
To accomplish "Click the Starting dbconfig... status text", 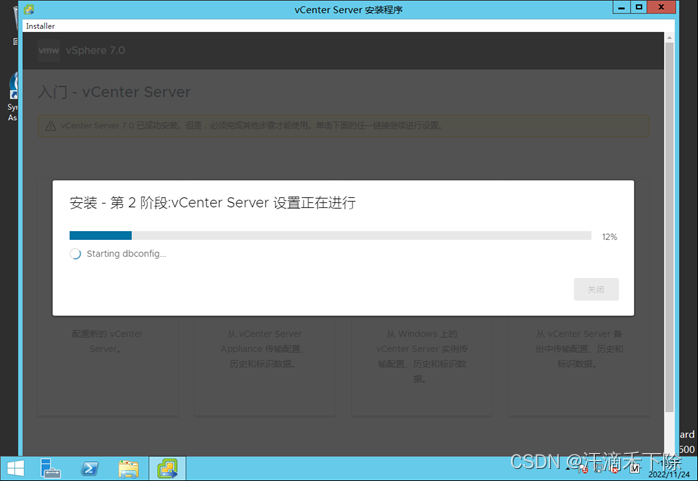I will pyautogui.click(x=126, y=254).
